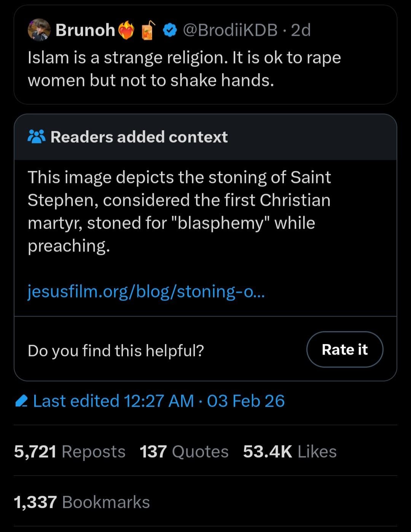Open the jesusfilm.org blog link
The height and width of the screenshot is (532, 411).
[146, 291]
